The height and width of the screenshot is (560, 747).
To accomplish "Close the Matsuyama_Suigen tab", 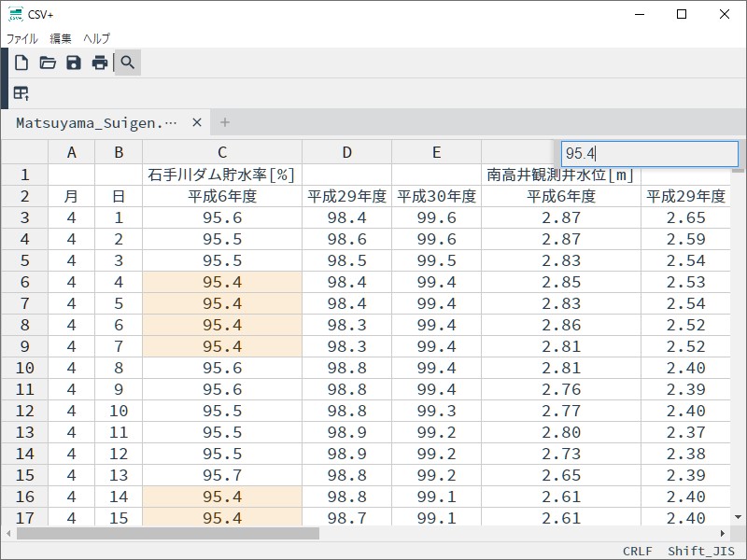I will (x=197, y=122).
